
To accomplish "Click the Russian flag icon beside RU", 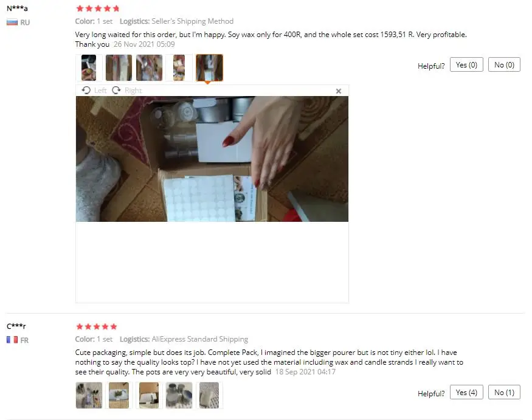I will 12,22.
